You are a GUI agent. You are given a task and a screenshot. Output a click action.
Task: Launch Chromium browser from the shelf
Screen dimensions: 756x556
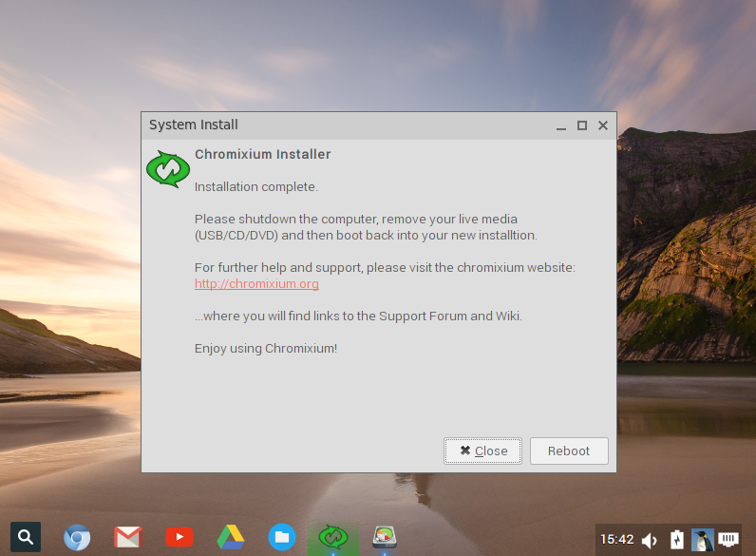[77, 537]
